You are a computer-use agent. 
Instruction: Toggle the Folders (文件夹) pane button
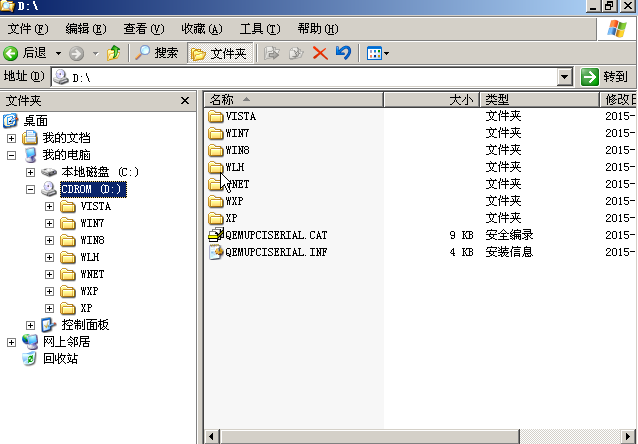(x=219, y=52)
